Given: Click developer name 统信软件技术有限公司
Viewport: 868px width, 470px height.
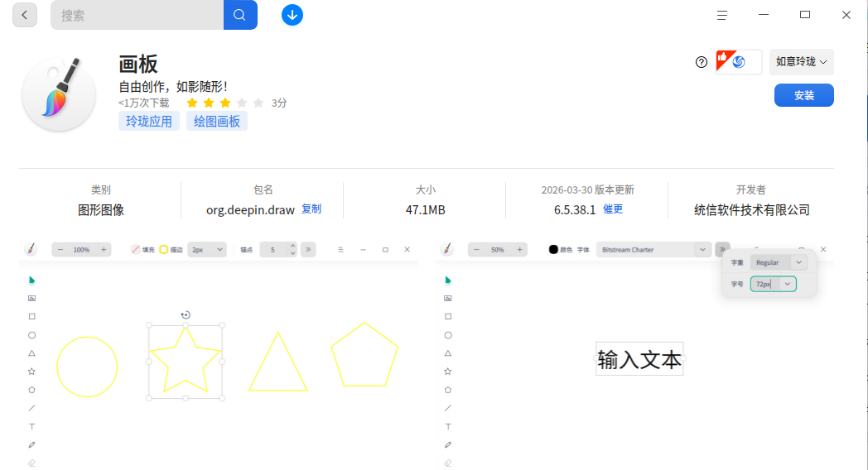Looking at the screenshot, I should pos(752,210).
